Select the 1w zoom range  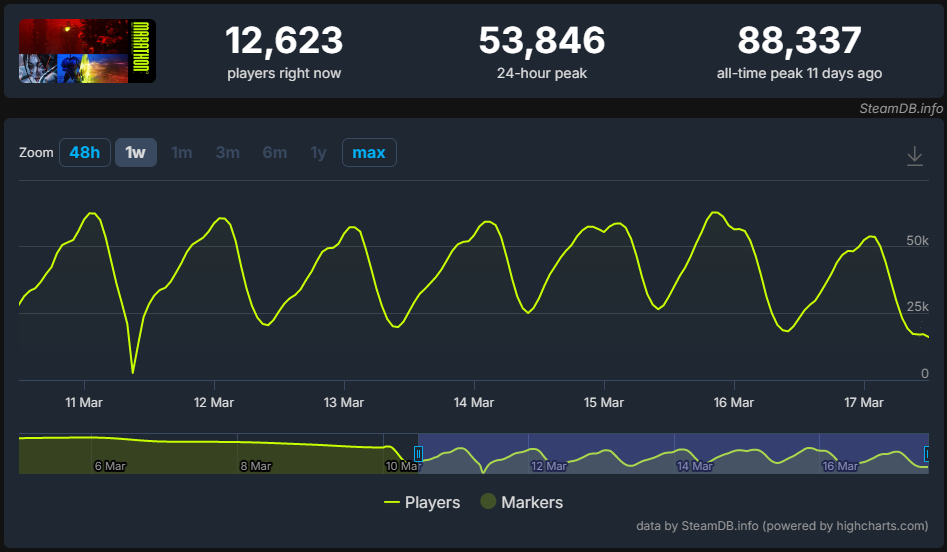135,152
